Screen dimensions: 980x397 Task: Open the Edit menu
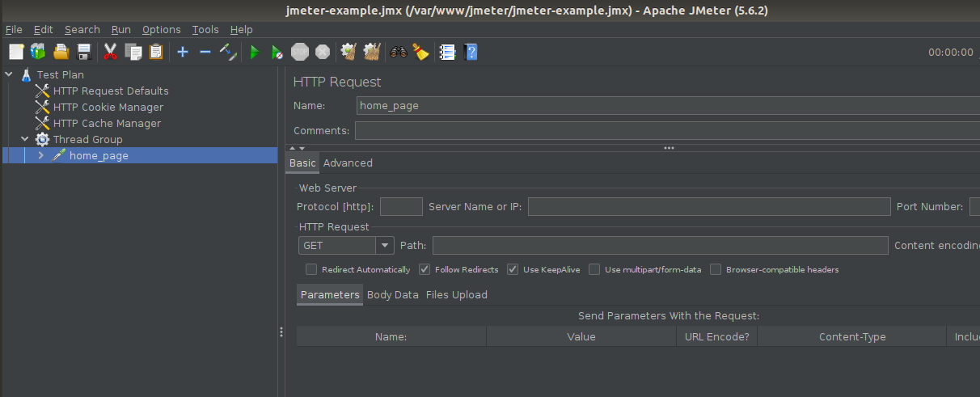43,29
